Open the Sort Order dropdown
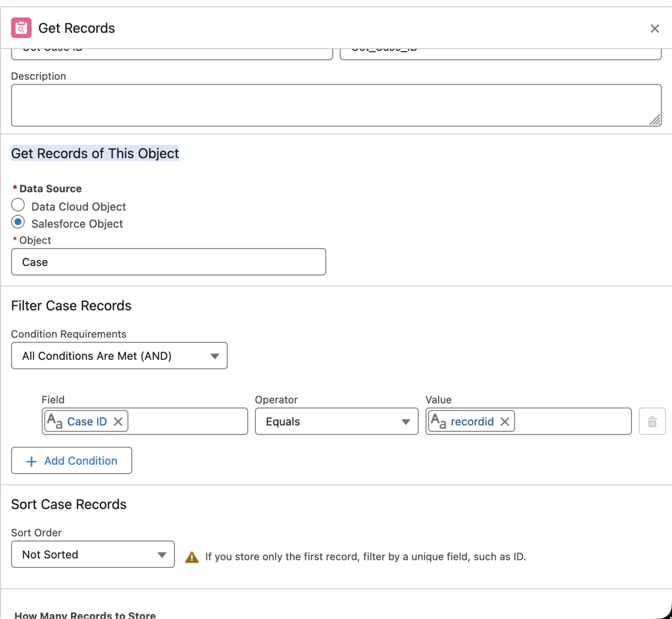 point(93,555)
